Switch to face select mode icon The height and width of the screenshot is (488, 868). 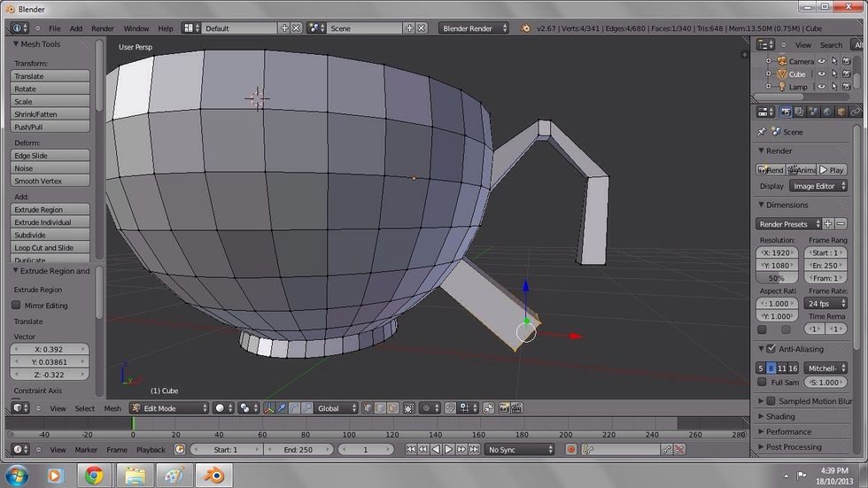[x=393, y=408]
